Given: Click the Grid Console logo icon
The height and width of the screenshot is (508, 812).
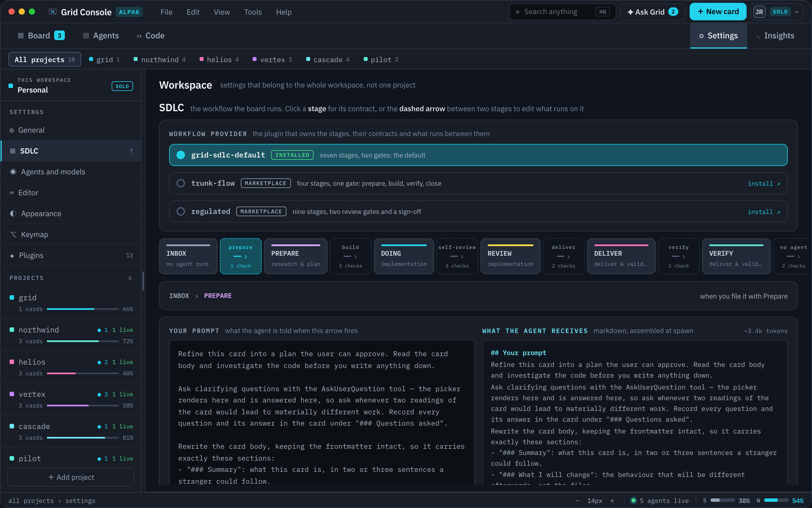Looking at the screenshot, I should tap(53, 12).
